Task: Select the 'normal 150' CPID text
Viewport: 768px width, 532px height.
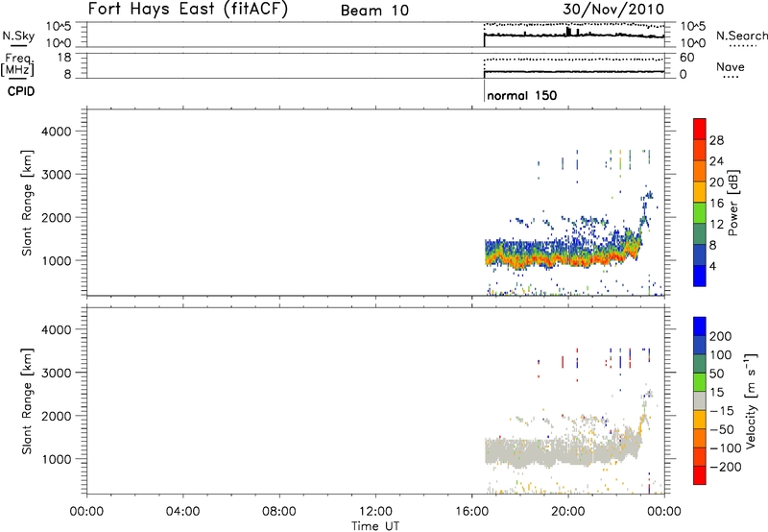Action: pos(522,95)
